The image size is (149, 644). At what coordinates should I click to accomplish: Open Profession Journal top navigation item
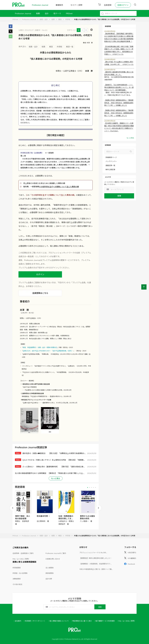40,5
